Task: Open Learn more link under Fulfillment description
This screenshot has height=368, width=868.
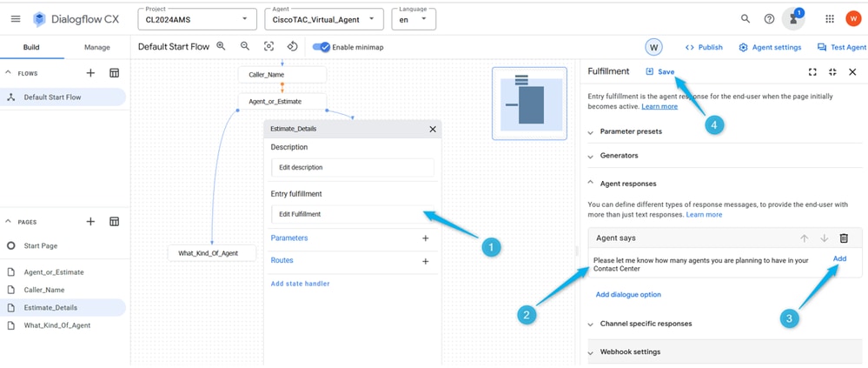Action: point(659,106)
